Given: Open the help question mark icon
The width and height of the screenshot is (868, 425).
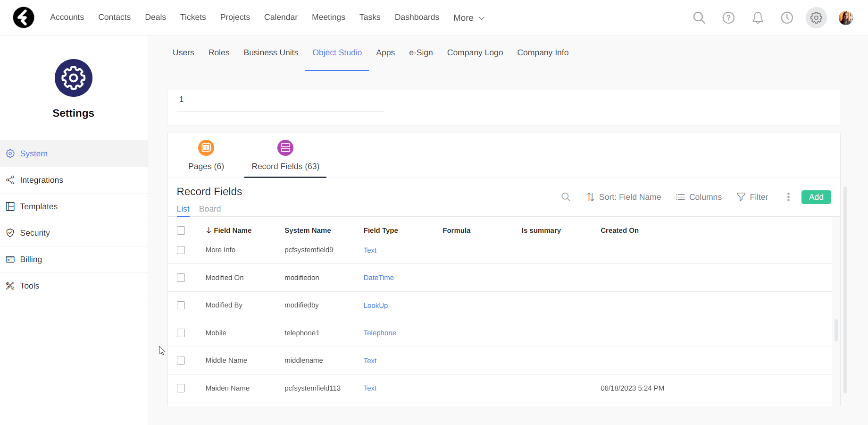Looking at the screenshot, I should pyautogui.click(x=728, y=18).
